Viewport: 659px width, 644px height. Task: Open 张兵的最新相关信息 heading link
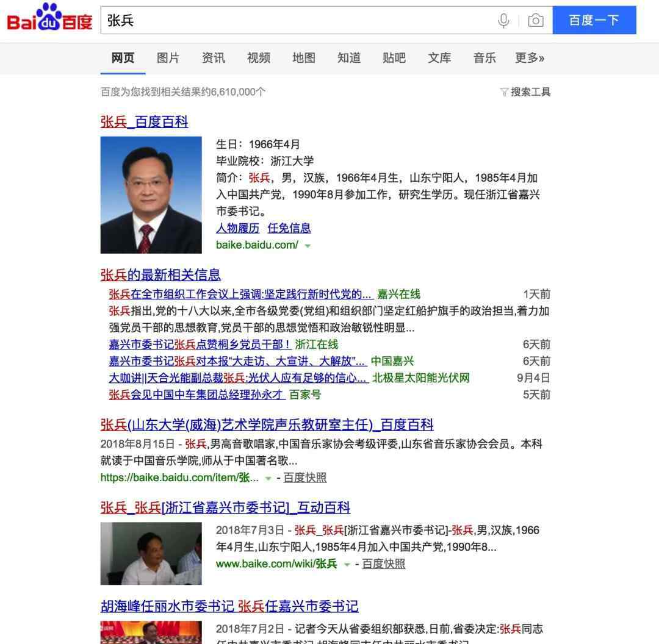tap(160, 275)
